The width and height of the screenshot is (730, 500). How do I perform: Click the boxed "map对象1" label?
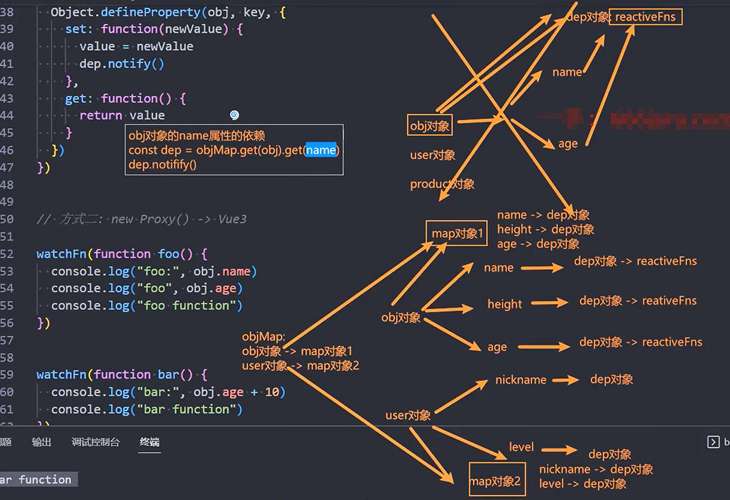pos(458,234)
